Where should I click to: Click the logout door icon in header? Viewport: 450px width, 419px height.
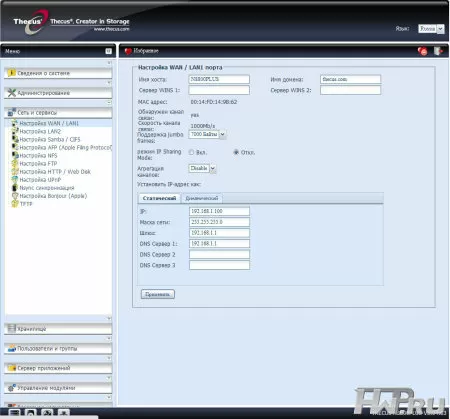pos(438,51)
